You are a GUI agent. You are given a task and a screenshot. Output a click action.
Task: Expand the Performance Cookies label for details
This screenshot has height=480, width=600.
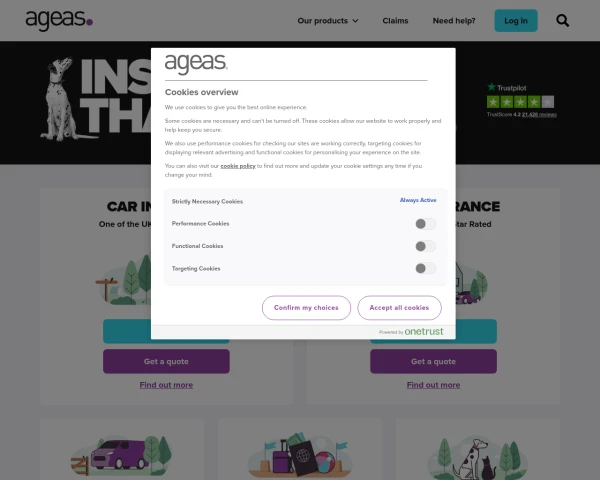tap(201, 224)
